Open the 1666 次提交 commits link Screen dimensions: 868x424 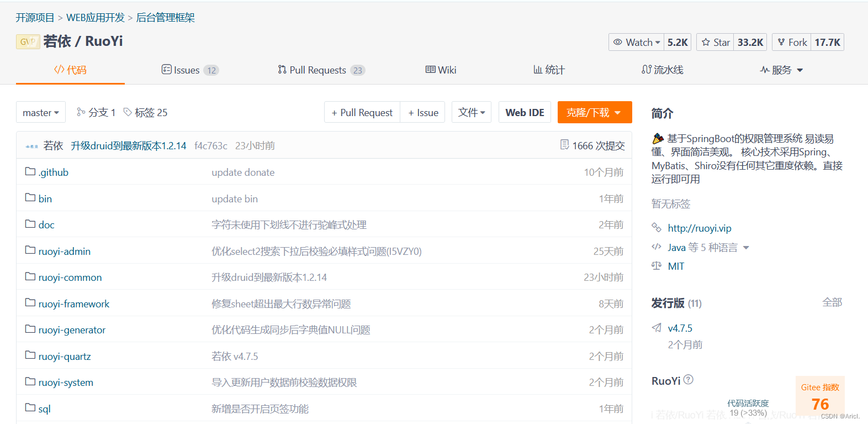click(x=599, y=145)
